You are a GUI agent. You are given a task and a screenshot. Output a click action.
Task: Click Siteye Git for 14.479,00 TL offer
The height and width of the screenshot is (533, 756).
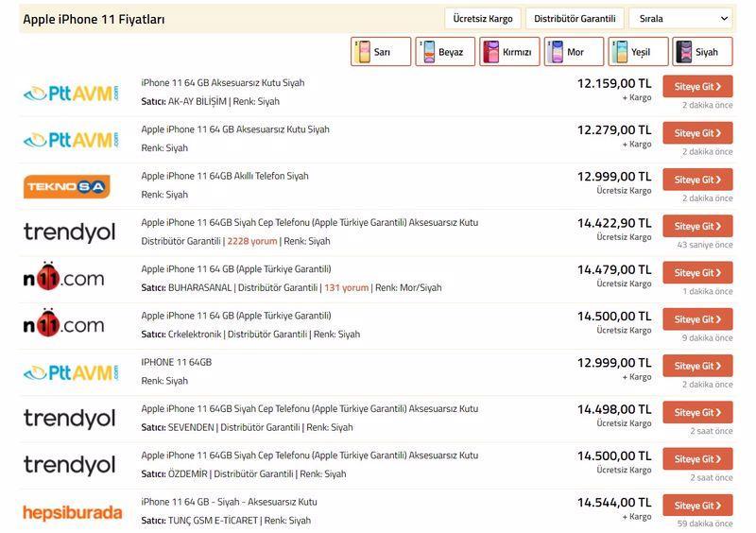pos(697,272)
